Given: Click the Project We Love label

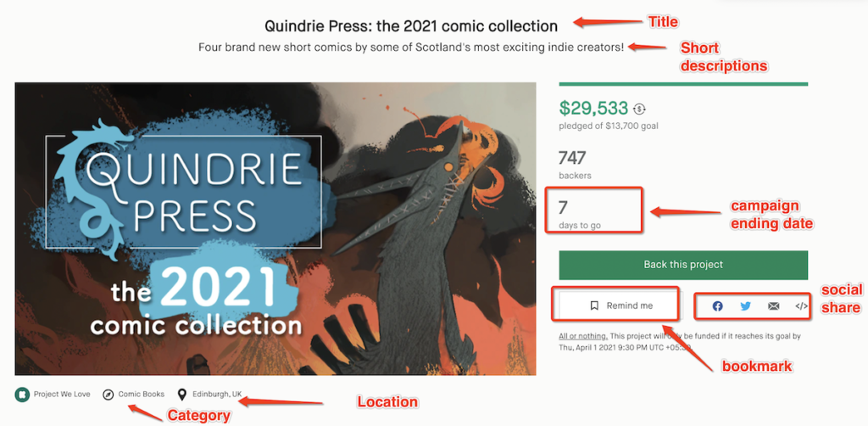Looking at the screenshot, I should point(58,395).
